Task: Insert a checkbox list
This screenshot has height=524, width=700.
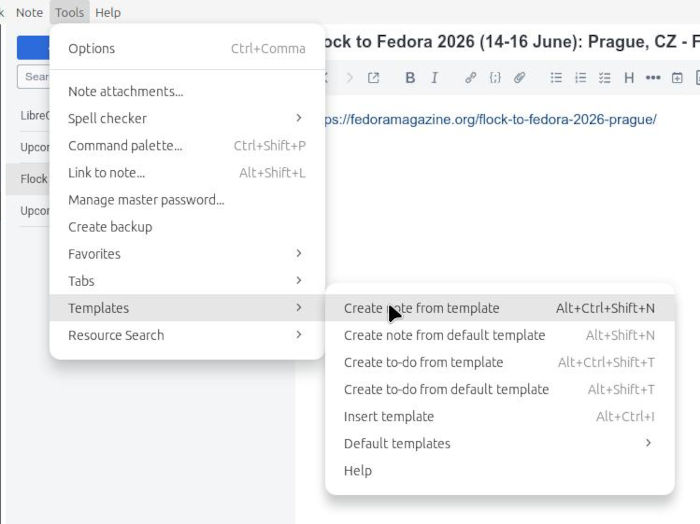Action: pos(604,78)
